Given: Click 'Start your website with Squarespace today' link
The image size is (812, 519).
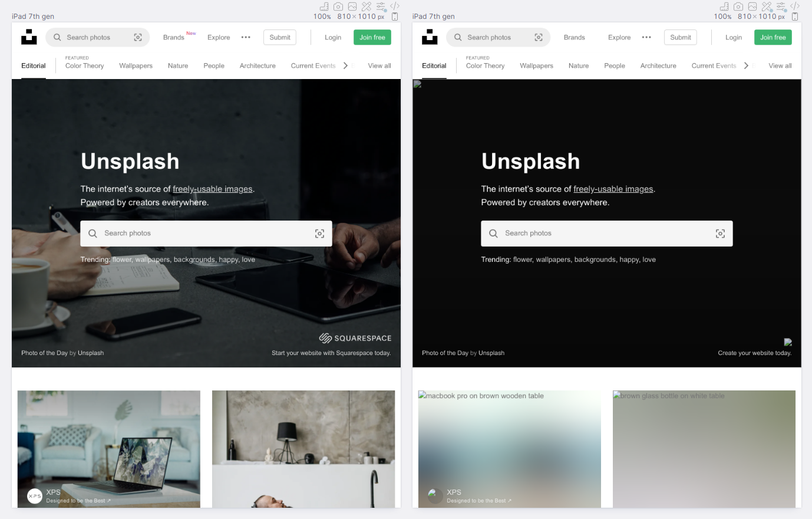Looking at the screenshot, I should (331, 353).
